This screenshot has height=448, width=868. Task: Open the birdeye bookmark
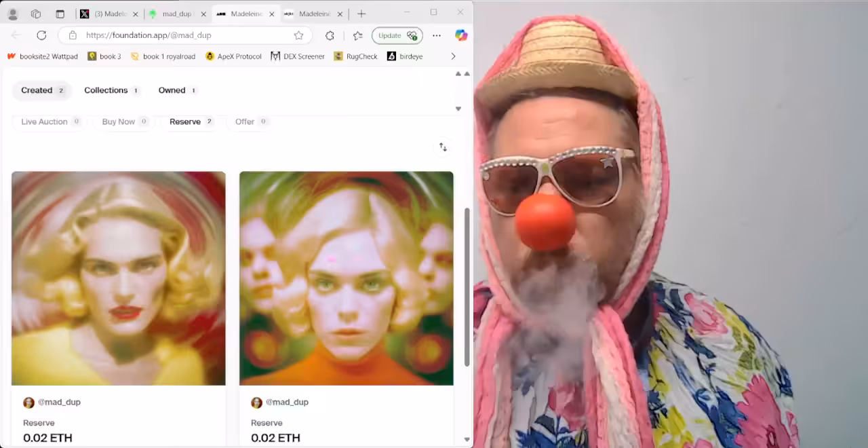[405, 56]
